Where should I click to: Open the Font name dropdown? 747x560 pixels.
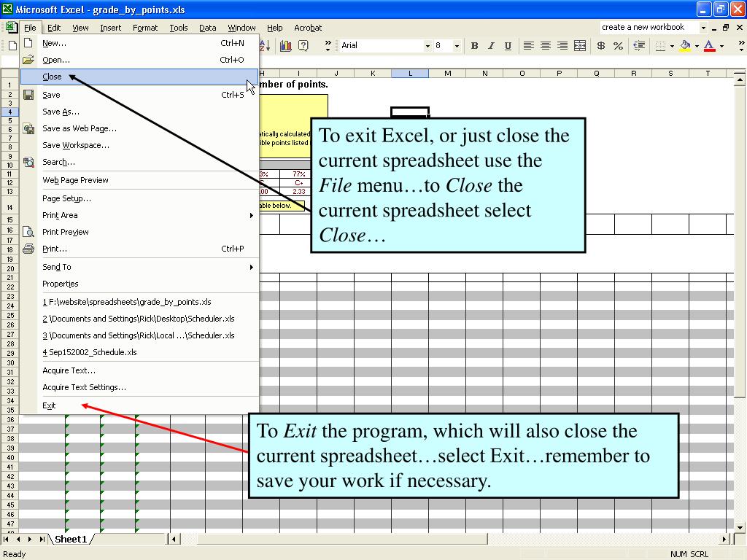pos(427,46)
